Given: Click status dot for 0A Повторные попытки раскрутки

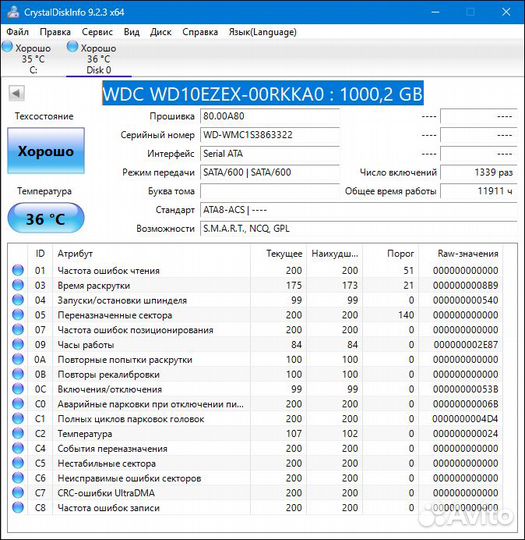Looking at the screenshot, I should point(18,359).
